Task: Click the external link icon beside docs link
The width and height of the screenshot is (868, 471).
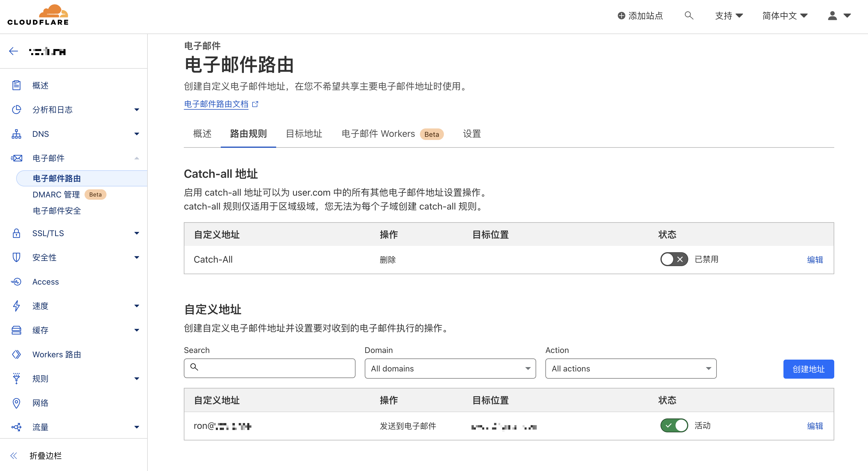Action: click(255, 104)
